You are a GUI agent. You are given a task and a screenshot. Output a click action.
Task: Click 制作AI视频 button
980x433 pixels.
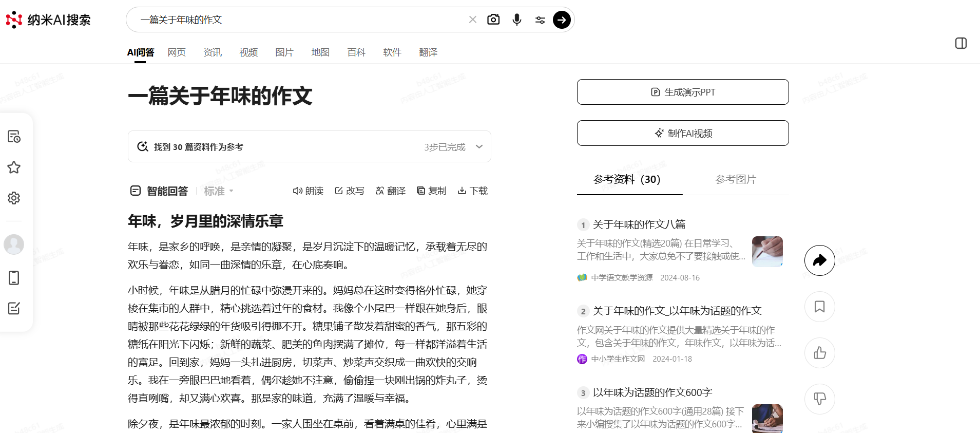pyautogui.click(x=683, y=133)
